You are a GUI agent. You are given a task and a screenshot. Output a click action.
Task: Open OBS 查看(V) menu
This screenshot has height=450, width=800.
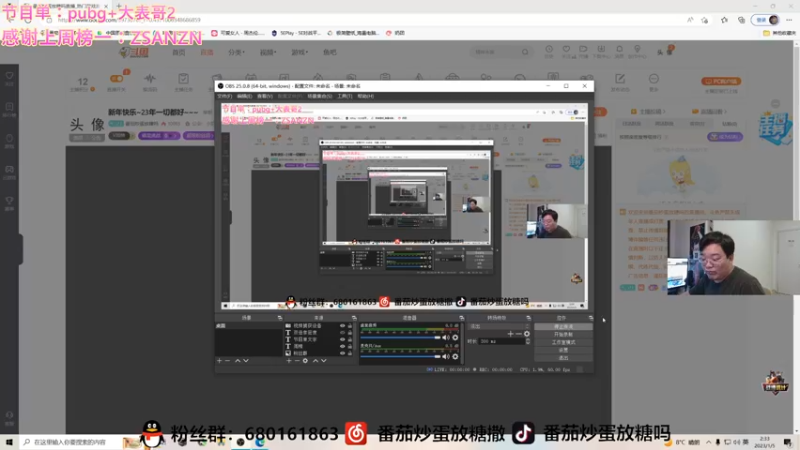click(x=264, y=96)
